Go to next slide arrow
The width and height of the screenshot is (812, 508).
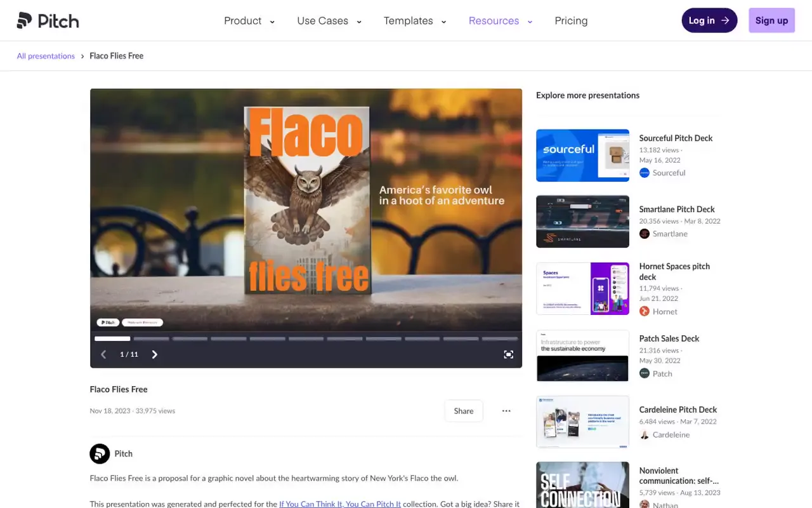point(155,354)
